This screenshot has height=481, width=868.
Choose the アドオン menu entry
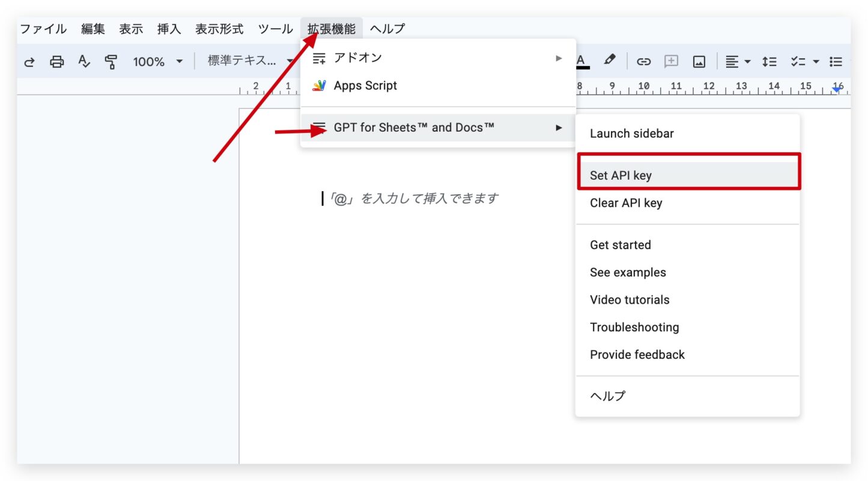[x=438, y=58]
